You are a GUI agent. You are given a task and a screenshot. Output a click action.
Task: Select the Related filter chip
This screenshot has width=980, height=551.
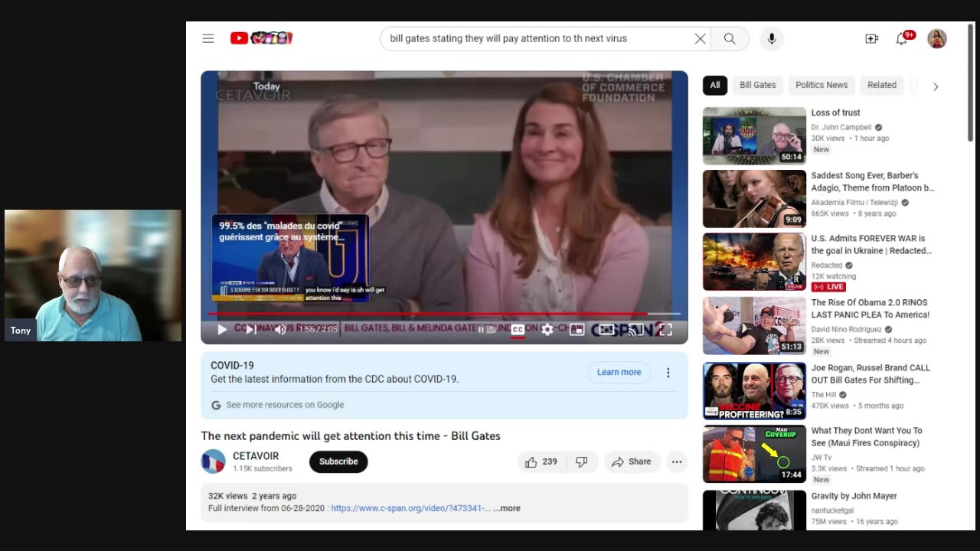point(882,85)
